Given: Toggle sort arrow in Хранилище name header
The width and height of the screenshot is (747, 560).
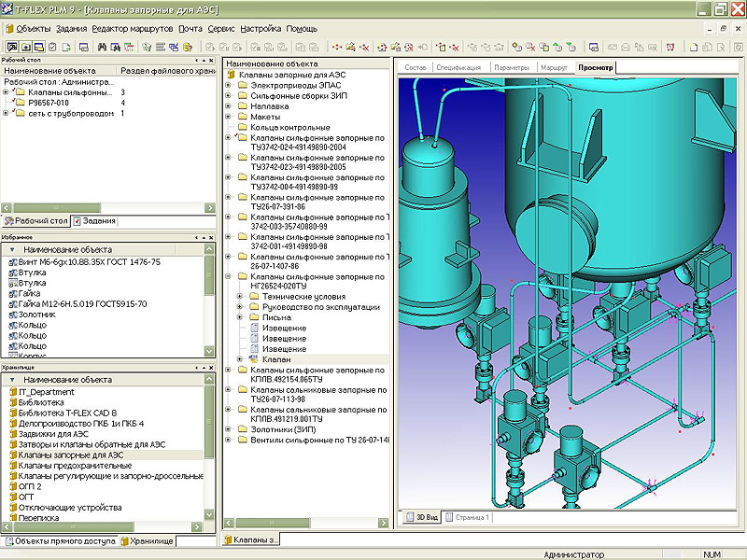Looking at the screenshot, I should point(13,380).
